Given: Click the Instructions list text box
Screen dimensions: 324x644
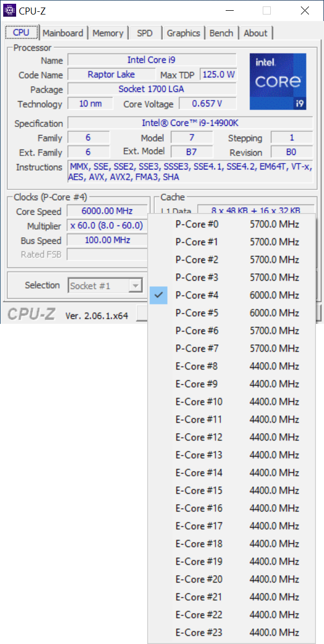Looking at the screenshot, I should (190, 172).
